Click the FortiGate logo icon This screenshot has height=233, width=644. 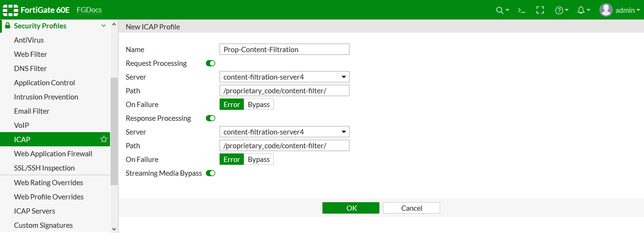(x=10, y=10)
